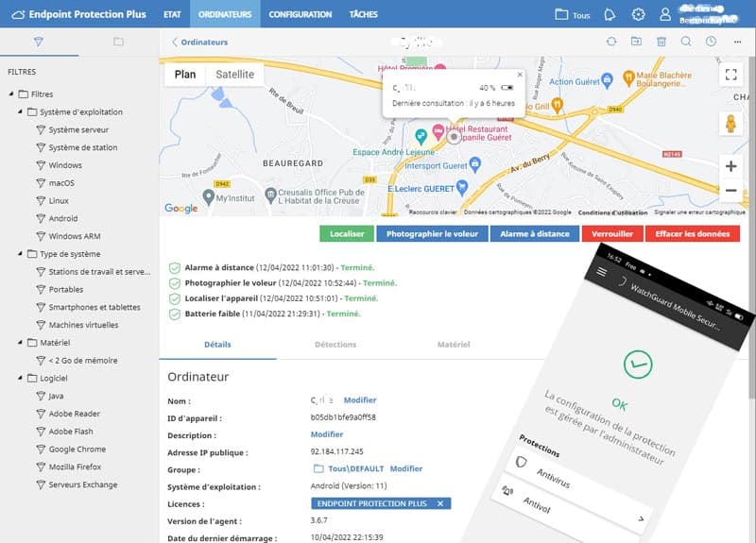Image resolution: width=756 pixels, height=543 pixels.
Task: Click Photographier le voleur button
Action: (432, 233)
